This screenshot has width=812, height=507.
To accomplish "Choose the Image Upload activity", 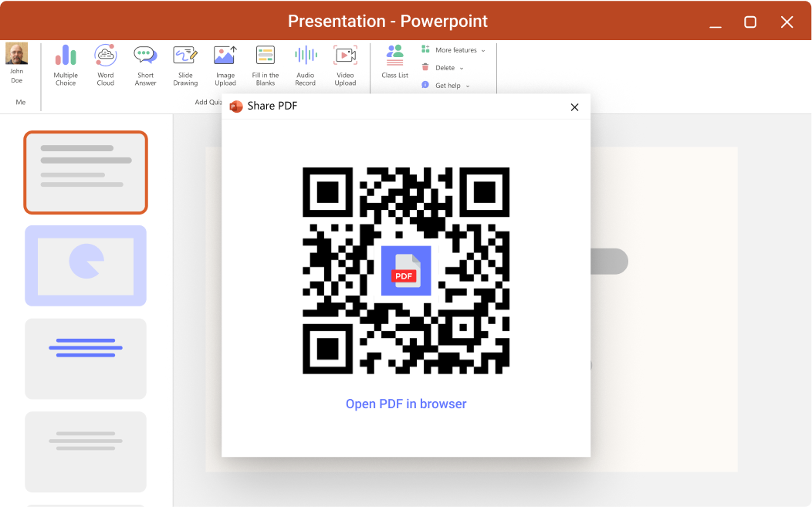I will tap(225, 66).
